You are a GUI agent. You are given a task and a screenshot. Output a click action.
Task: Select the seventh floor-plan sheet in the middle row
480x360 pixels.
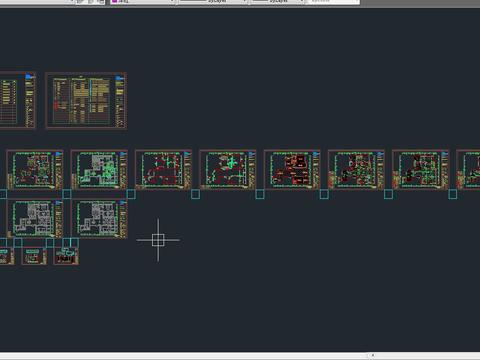(420, 170)
